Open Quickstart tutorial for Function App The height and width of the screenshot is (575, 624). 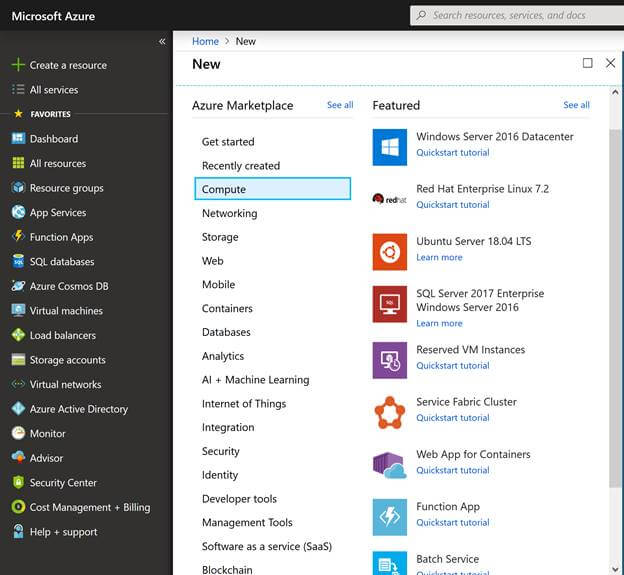pyautogui.click(x=452, y=522)
